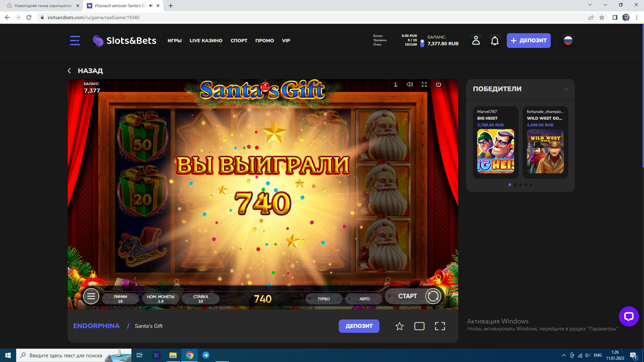Open the user profile icon
Screen dimensions: 644x362
[476, 41]
